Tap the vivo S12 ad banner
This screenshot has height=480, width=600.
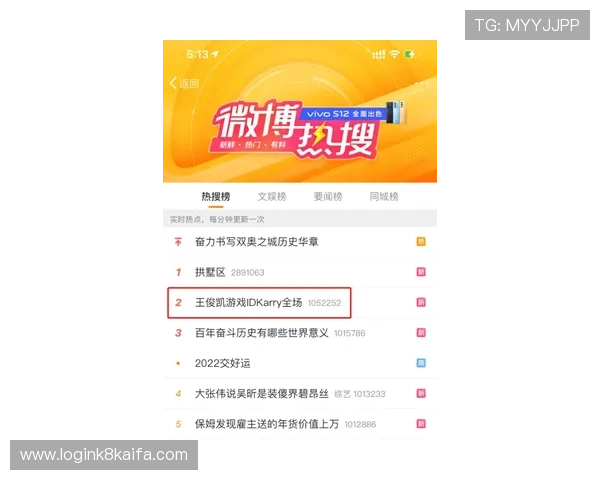click(354, 113)
